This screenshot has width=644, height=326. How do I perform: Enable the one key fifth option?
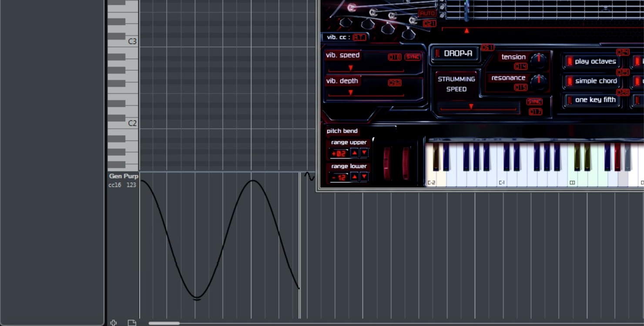[591, 100]
